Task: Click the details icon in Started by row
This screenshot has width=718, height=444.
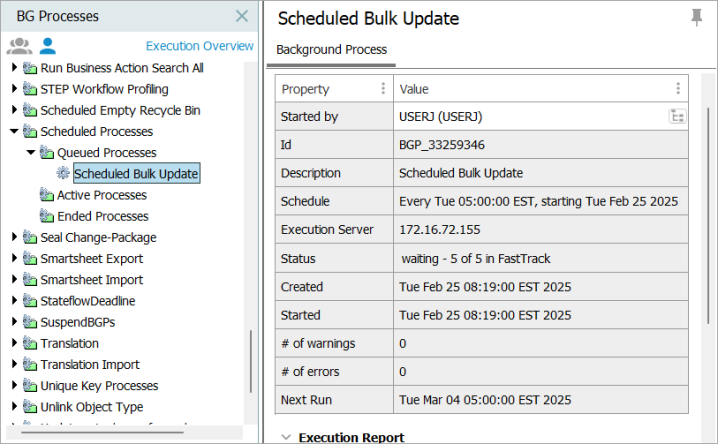Action: pyautogui.click(x=677, y=117)
